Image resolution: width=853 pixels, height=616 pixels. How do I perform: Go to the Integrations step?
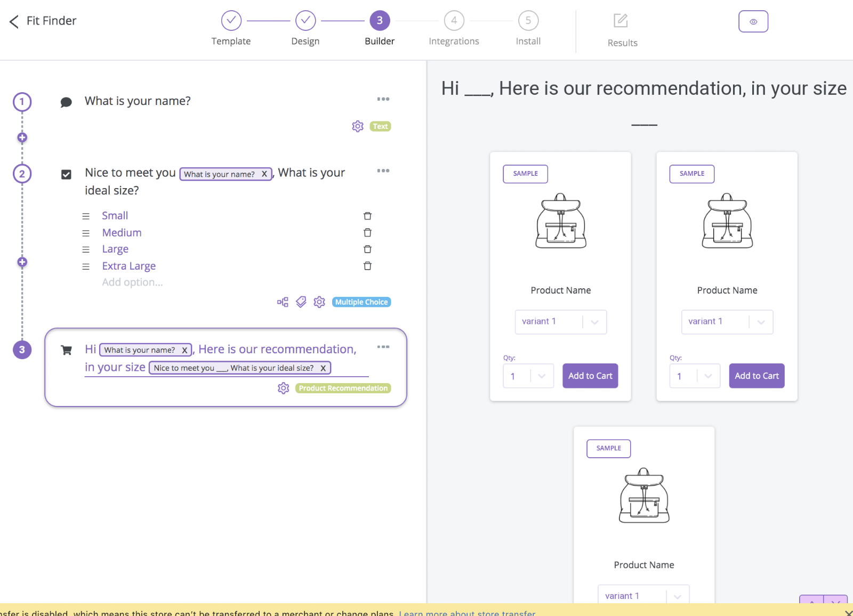tap(454, 29)
